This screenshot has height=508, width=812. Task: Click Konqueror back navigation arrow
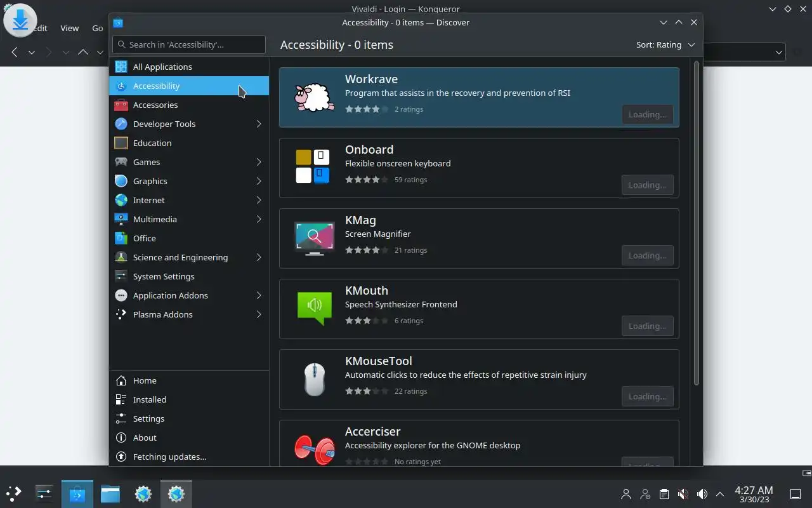click(x=15, y=52)
